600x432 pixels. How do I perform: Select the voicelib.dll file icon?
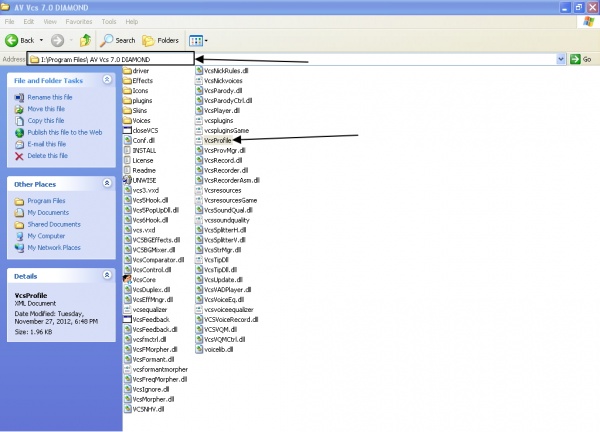(x=199, y=349)
